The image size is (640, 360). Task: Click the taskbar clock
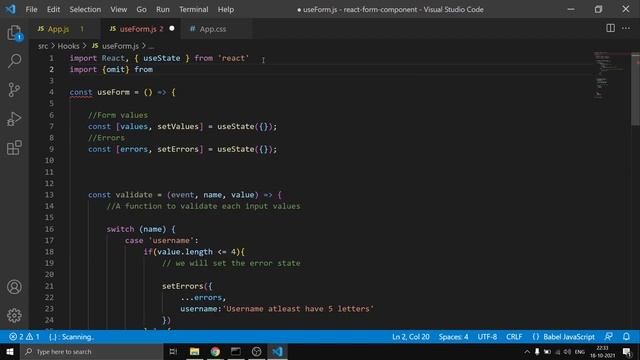(x=602, y=351)
